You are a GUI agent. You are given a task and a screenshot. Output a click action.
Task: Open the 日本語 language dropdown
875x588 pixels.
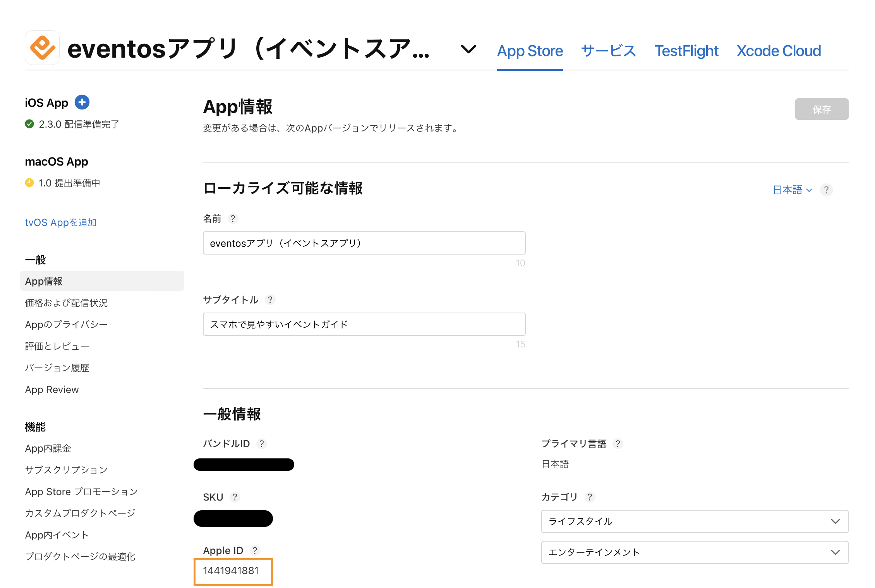tap(792, 190)
